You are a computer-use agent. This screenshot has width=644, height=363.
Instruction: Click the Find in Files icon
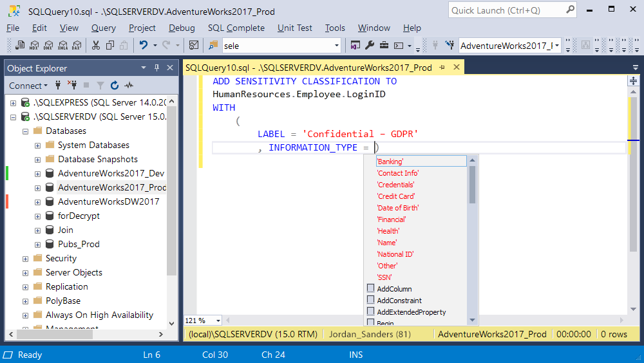coord(213,45)
